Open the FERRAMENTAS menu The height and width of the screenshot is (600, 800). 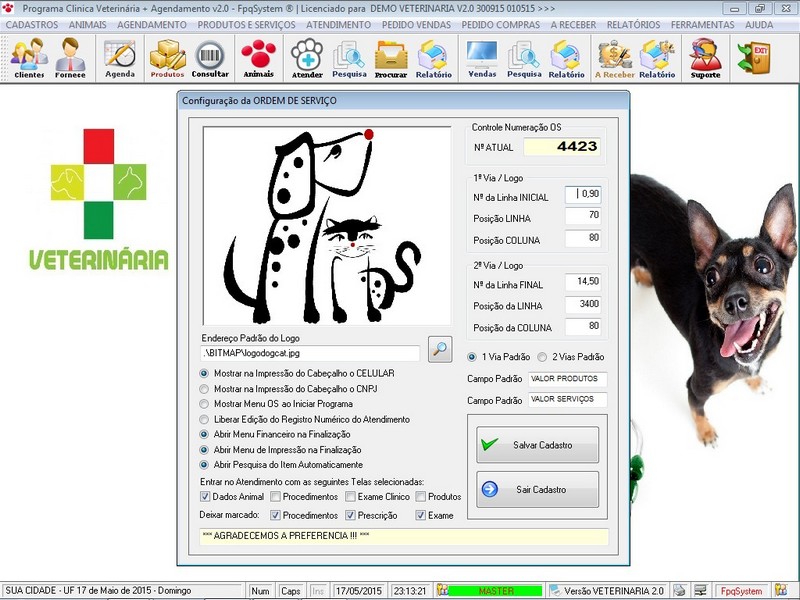pyautogui.click(x=703, y=24)
